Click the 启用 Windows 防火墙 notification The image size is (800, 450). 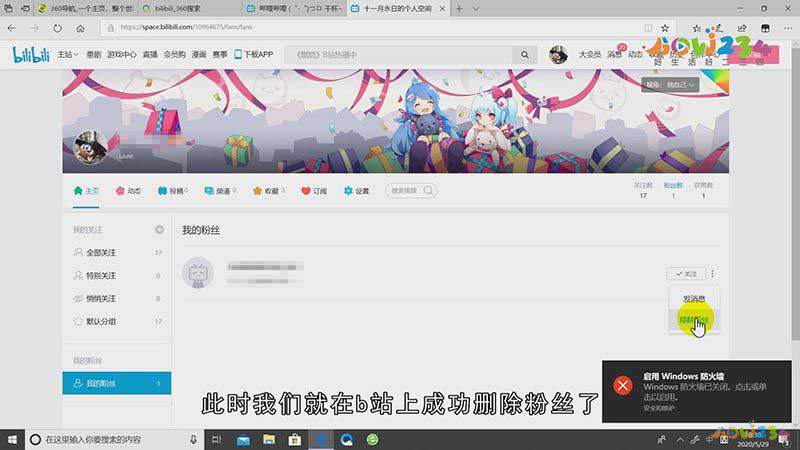tap(696, 391)
